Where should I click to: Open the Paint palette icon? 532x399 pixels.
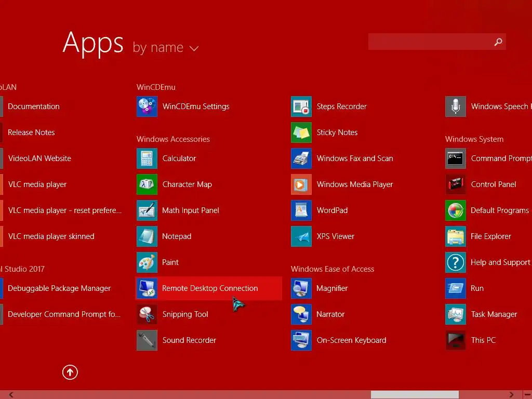tap(147, 262)
